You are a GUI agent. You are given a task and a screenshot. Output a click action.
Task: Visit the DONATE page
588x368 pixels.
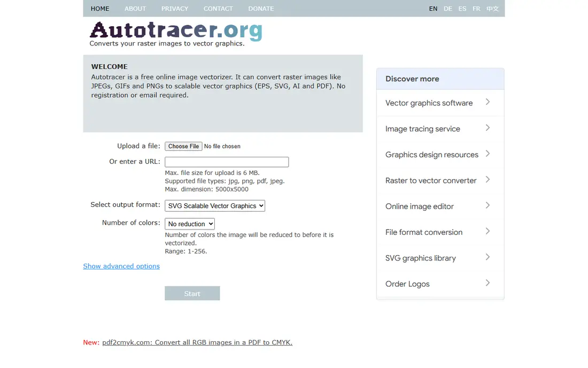261,9
